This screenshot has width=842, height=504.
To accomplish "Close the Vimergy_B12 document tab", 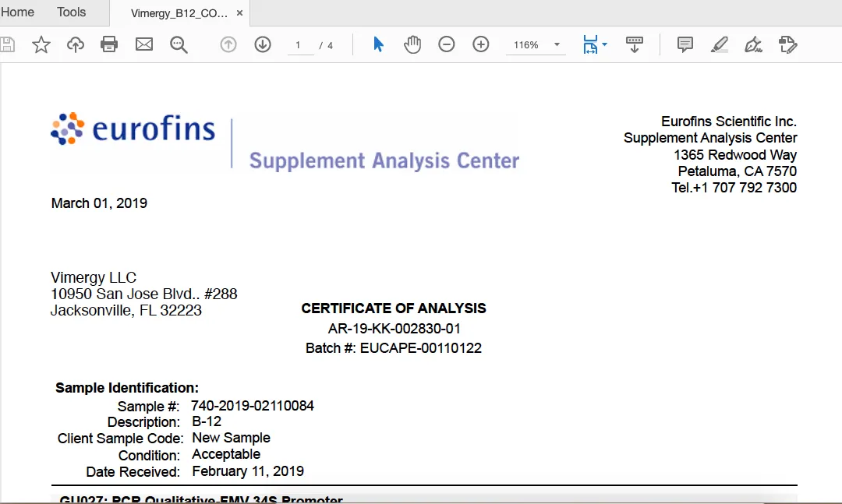I will (x=239, y=13).
